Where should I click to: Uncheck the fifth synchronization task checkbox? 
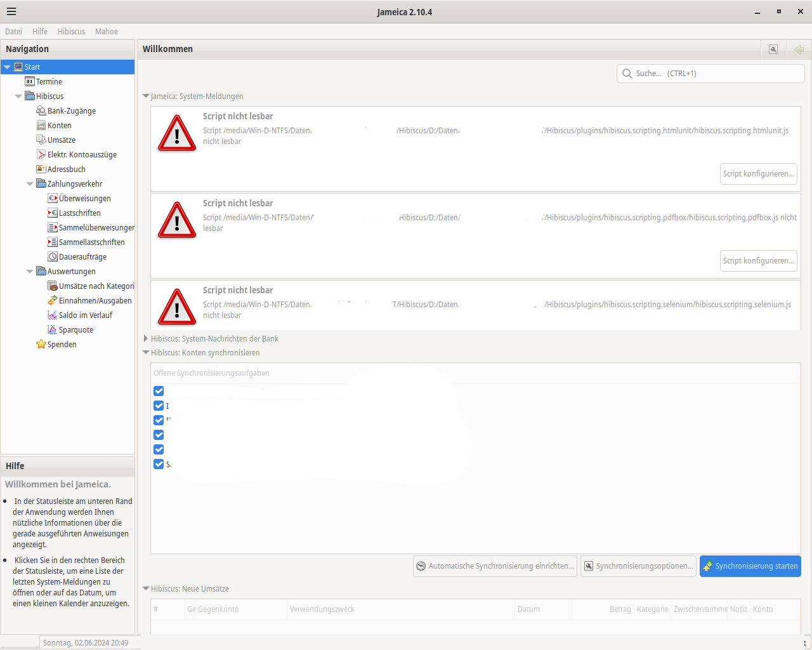[x=159, y=449]
